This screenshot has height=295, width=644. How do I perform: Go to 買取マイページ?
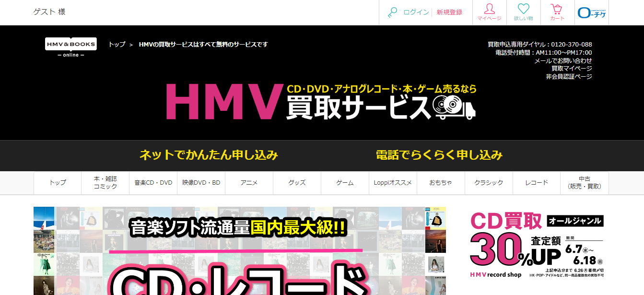[571, 69]
